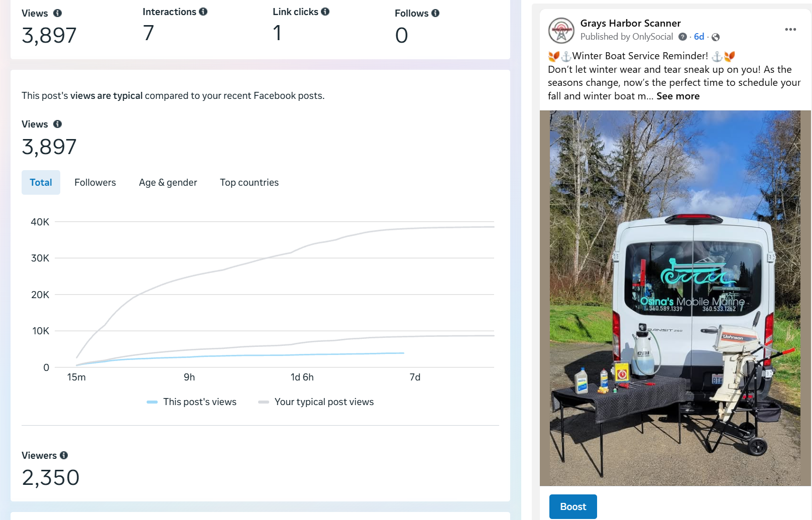Click the Grays Harbor Scanner profile picture
The height and width of the screenshot is (520, 812).
(561, 31)
